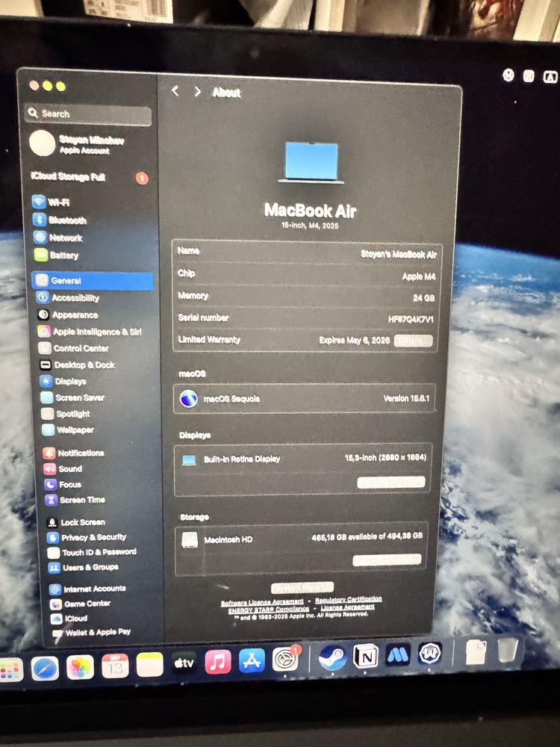Open Regulatory Certification link
This screenshot has width=560, height=747.
[349, 599]
